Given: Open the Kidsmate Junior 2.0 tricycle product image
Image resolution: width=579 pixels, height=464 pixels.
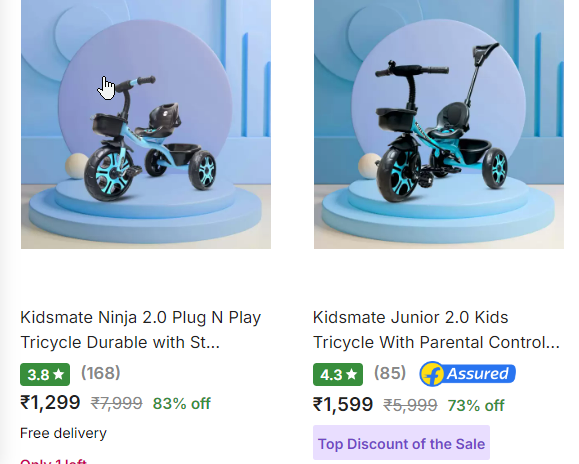Looking at the screenshot, I should (439, 124).
